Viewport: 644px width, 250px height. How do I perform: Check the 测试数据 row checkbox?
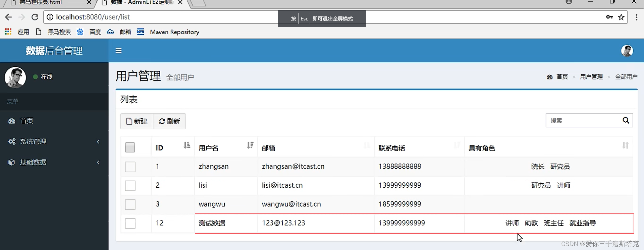130,224
